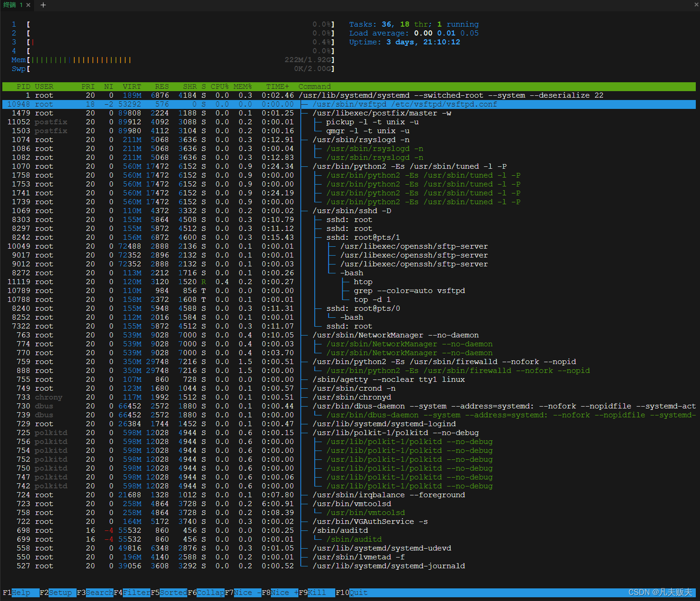Select grep --color=auto vsftpd row
This screenshot has width=700, height=601.
[x=349, y=291]
